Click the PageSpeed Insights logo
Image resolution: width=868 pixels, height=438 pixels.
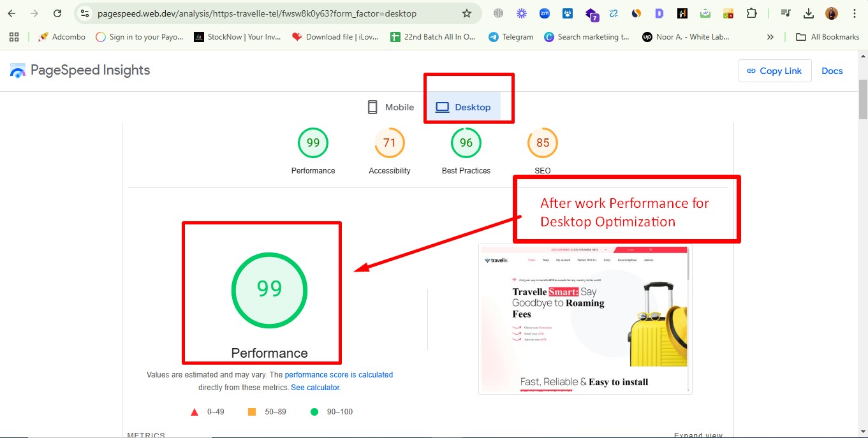click(x=80, y=70)
